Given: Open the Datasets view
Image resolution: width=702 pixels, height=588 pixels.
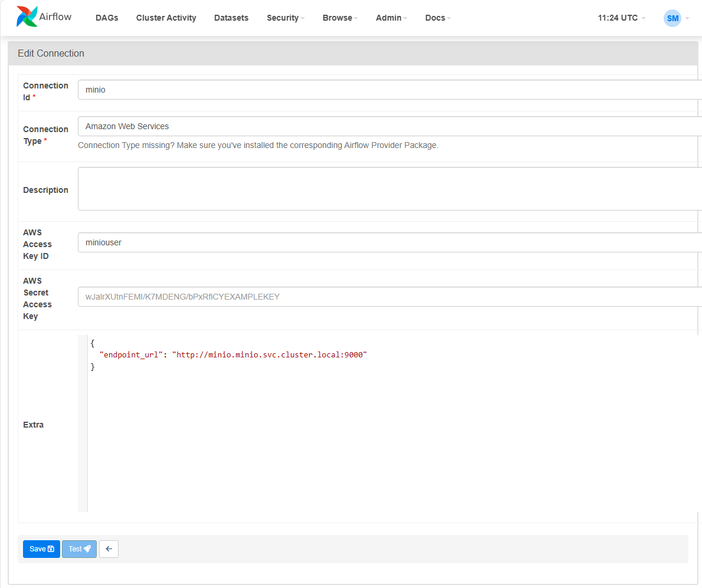Looking at the screenshot, I should coord(231,18).
